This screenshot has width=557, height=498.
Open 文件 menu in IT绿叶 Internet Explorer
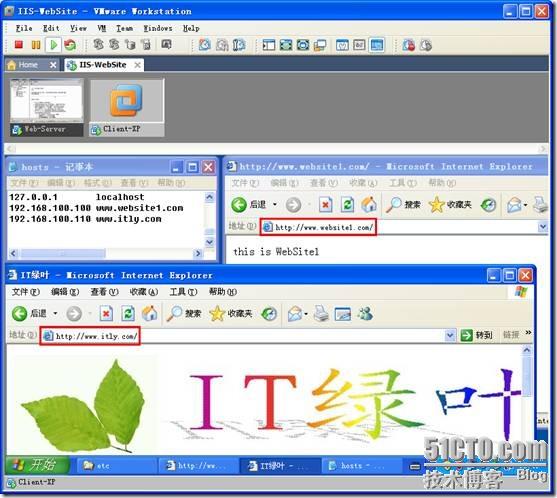[26, 292]
